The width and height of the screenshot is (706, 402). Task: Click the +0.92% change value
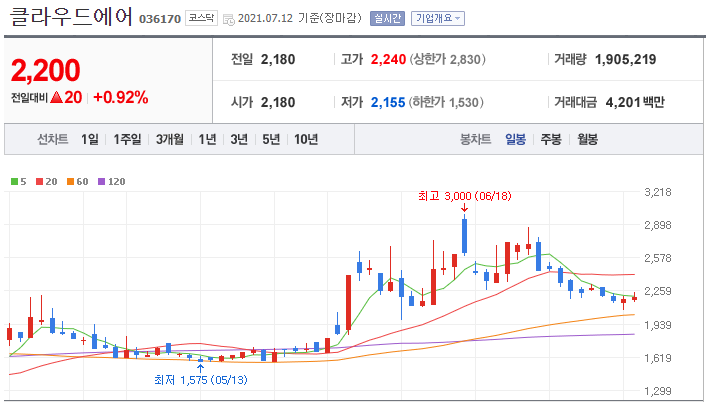(x=121, y=97)
